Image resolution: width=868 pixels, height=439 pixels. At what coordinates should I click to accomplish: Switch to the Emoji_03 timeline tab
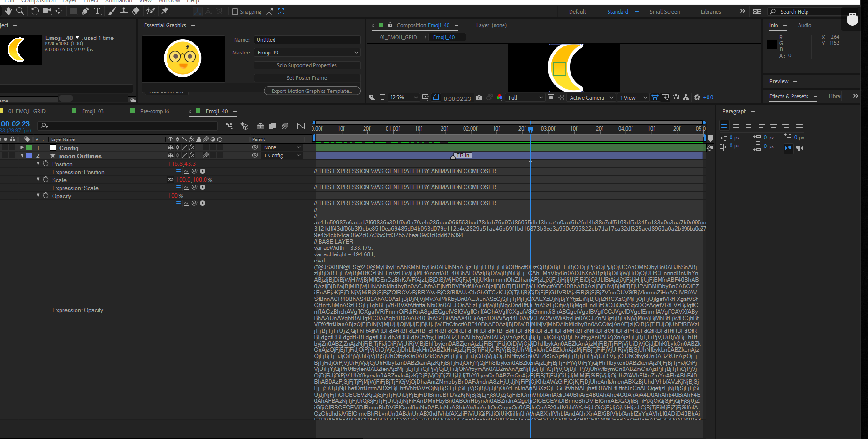93,111
